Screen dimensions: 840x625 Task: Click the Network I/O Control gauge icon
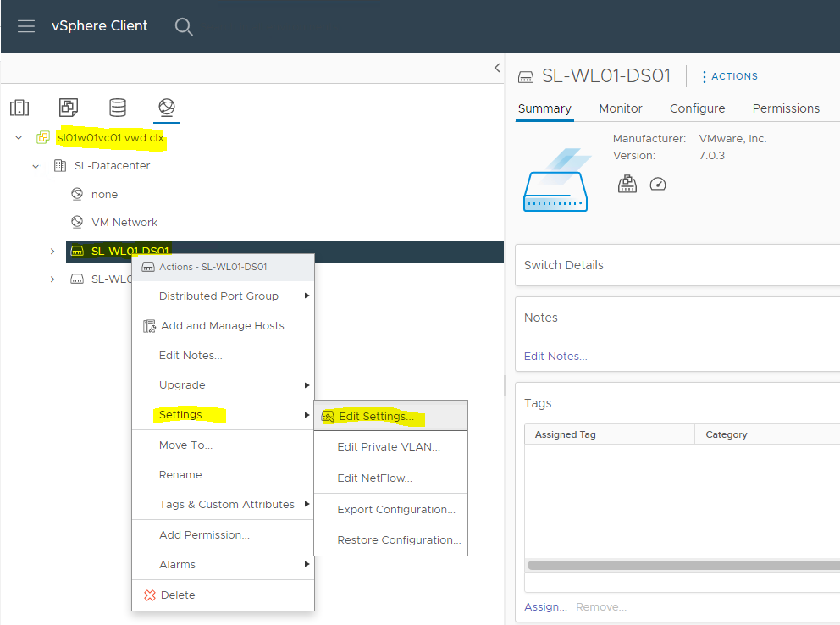(x=657, y=185)
